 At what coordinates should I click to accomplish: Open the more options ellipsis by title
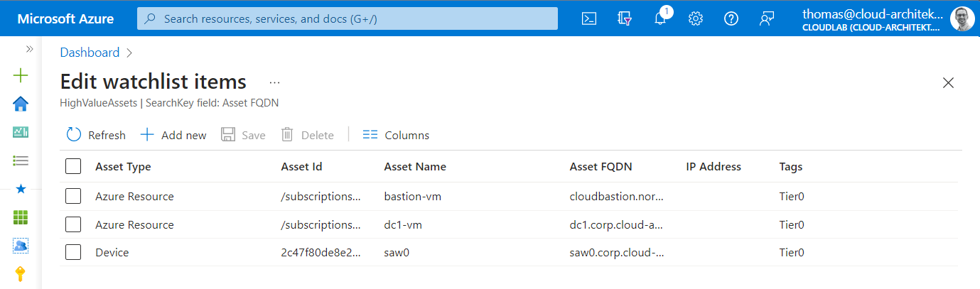(275, 82)
